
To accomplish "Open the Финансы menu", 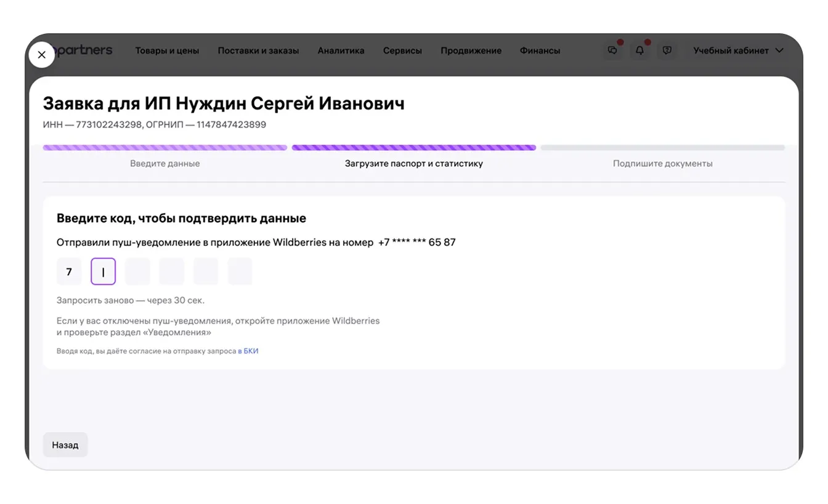I will tap(540, 51).
